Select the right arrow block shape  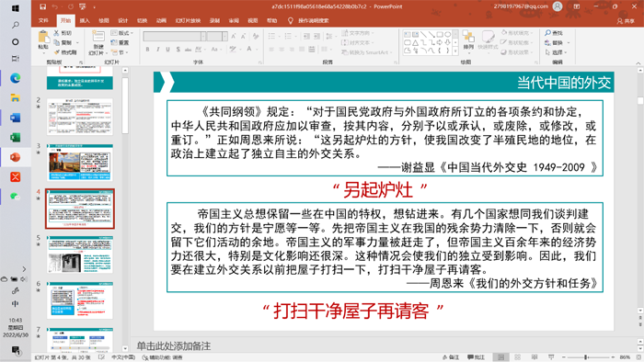coord(440,42)
